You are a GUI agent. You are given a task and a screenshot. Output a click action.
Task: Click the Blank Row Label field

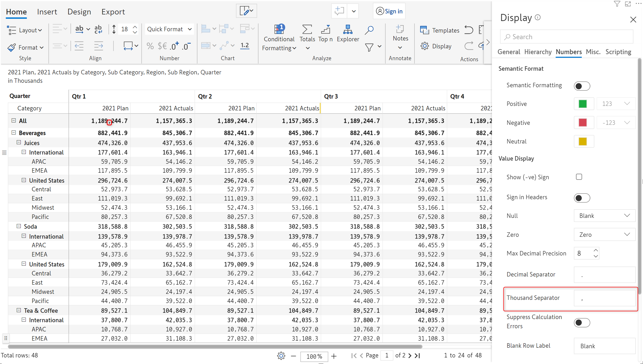click(604, 346)
